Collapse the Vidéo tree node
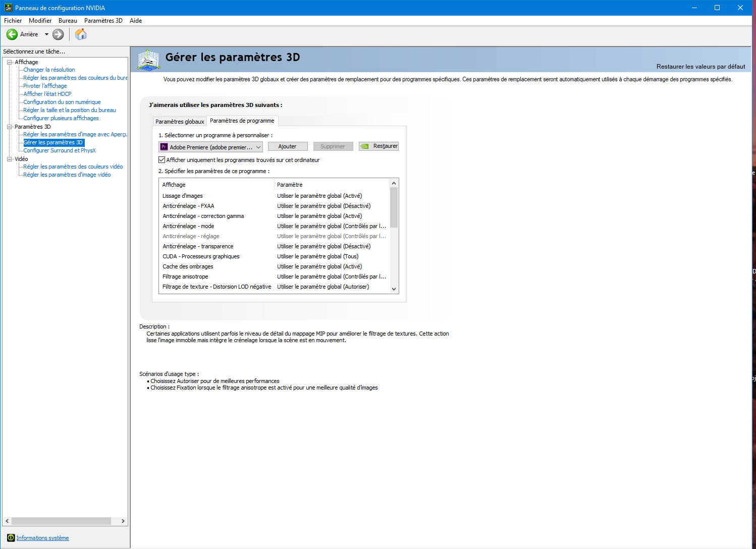The image size is (756, 549). 9,159
